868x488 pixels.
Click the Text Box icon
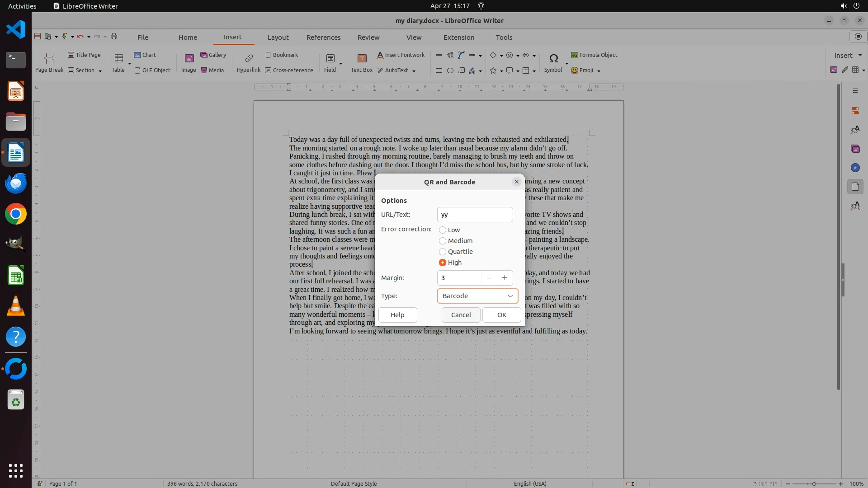362,58
